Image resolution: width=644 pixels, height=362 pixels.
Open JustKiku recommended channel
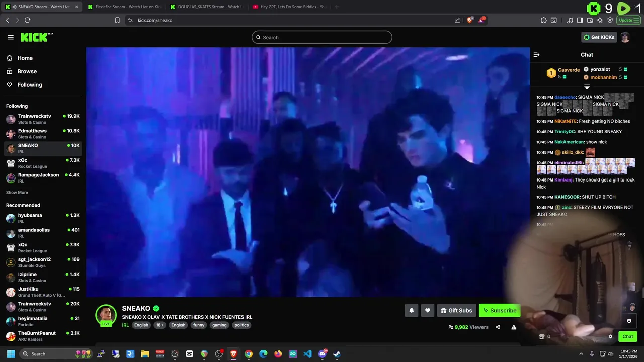click(x=43, y=292)
